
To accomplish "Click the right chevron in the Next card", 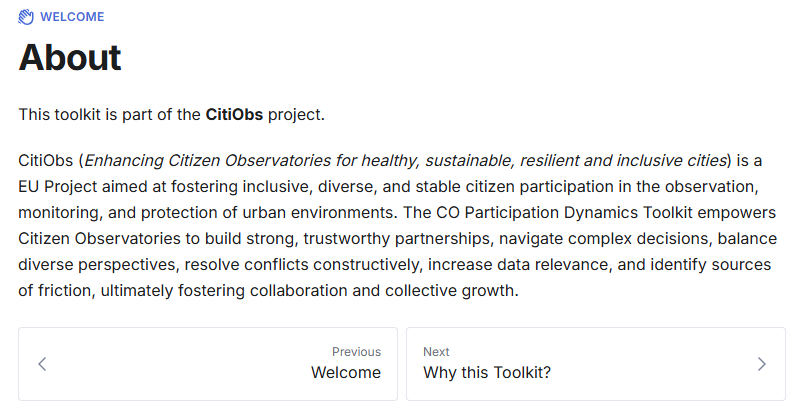I will [762, 364].
